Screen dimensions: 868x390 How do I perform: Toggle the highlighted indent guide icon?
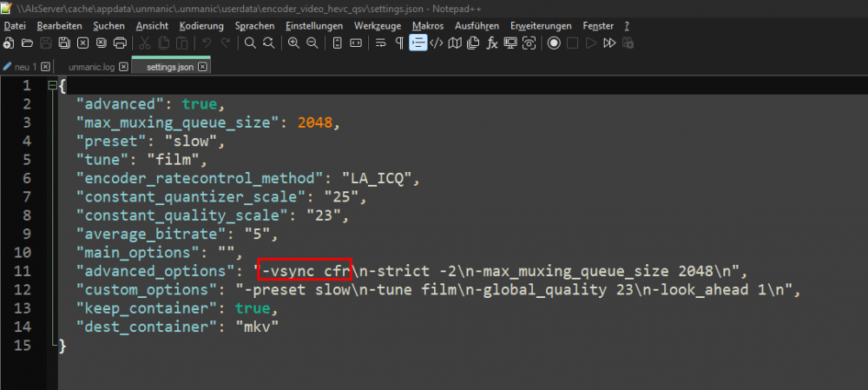pos(418,43)
